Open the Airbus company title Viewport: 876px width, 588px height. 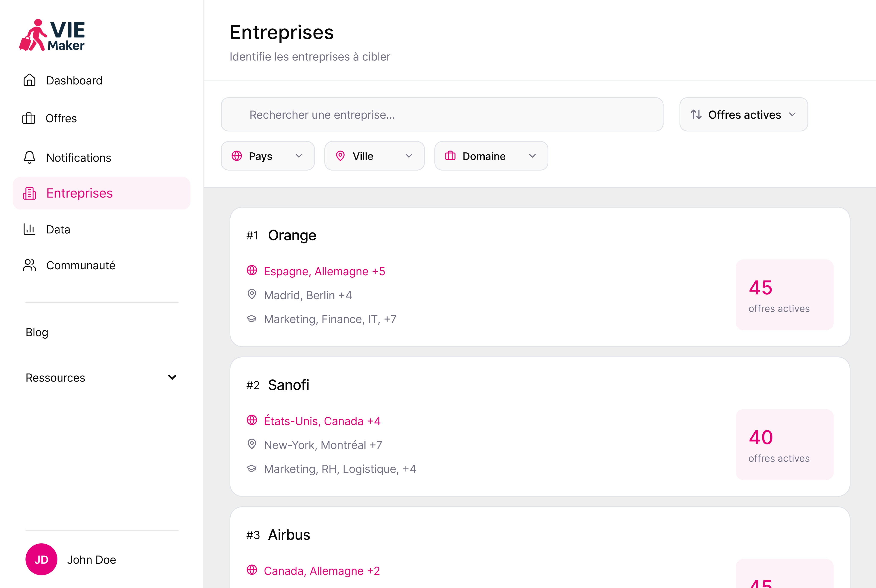(289, 535)
